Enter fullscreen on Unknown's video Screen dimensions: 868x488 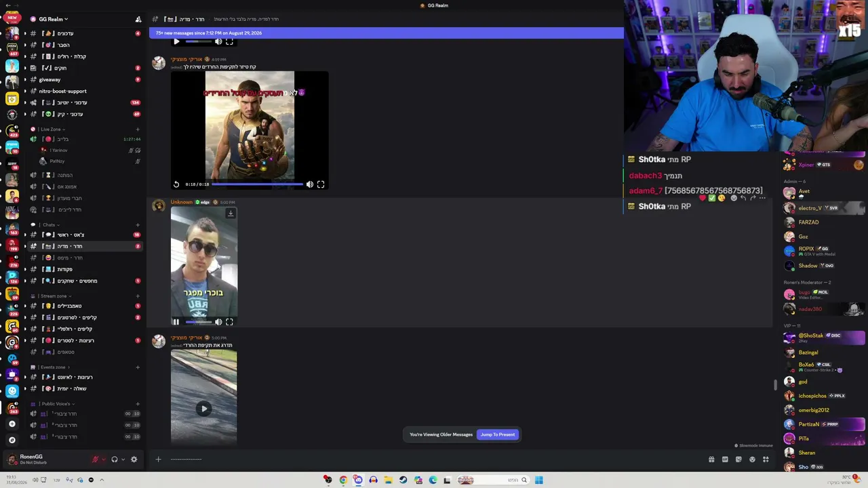[229, 322]
